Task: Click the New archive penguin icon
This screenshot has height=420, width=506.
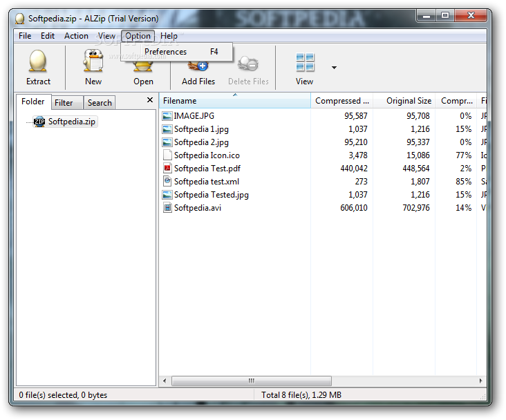Action: click(x=93, y=61)
